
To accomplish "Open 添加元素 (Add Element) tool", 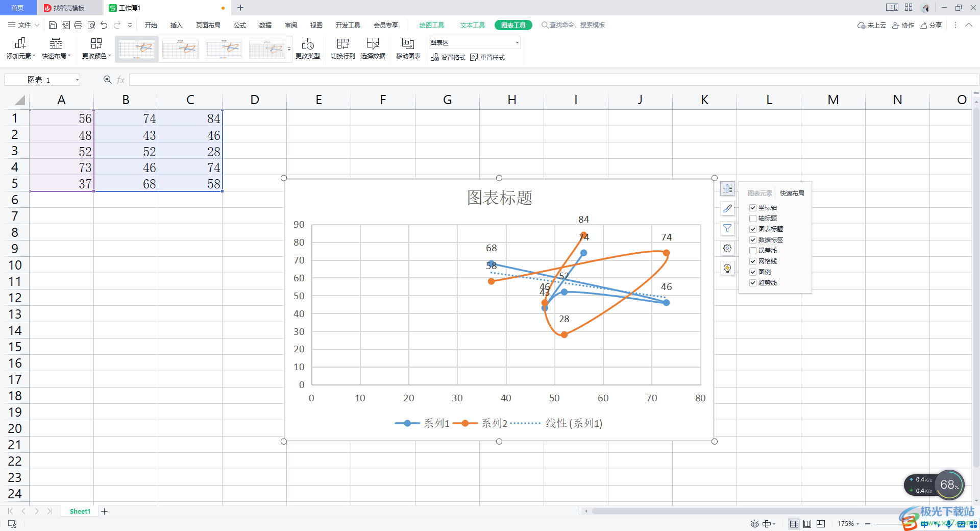I will point(21,49).
